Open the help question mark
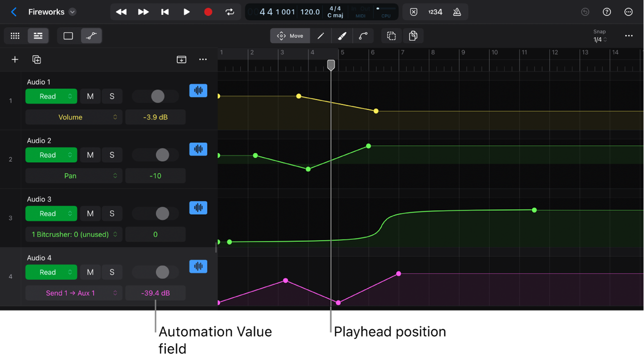 click(x=607, y=12)
